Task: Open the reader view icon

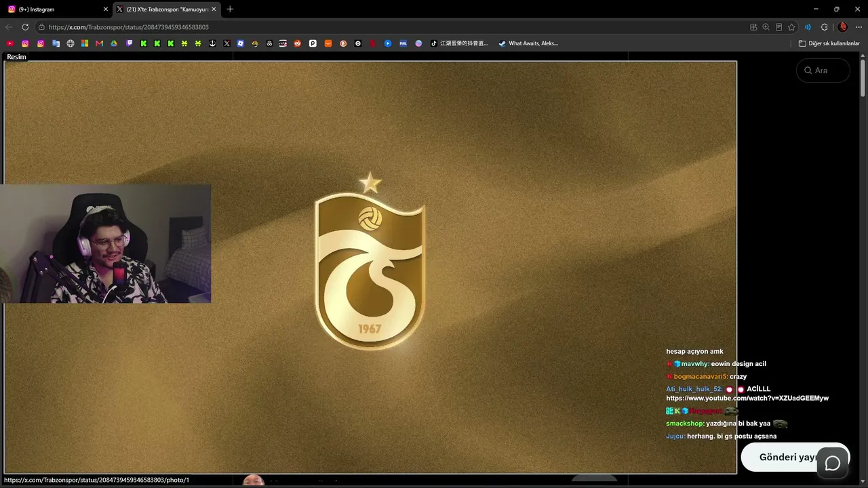Action: click(778, 27)
